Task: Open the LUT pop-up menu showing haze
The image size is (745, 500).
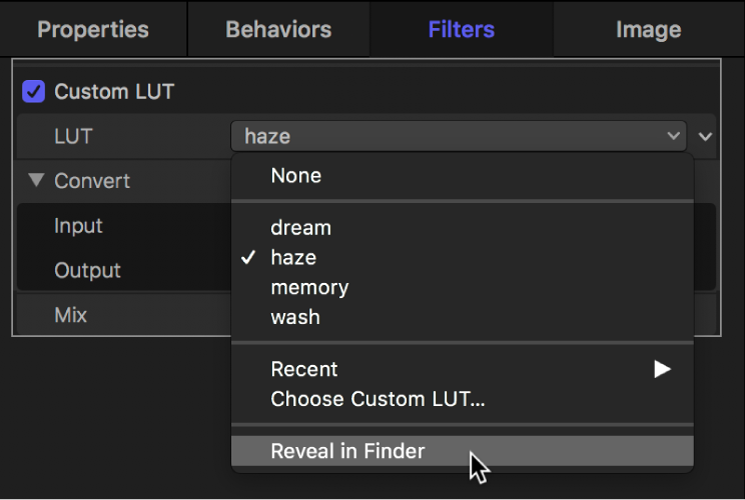Action: click(458, 136)
